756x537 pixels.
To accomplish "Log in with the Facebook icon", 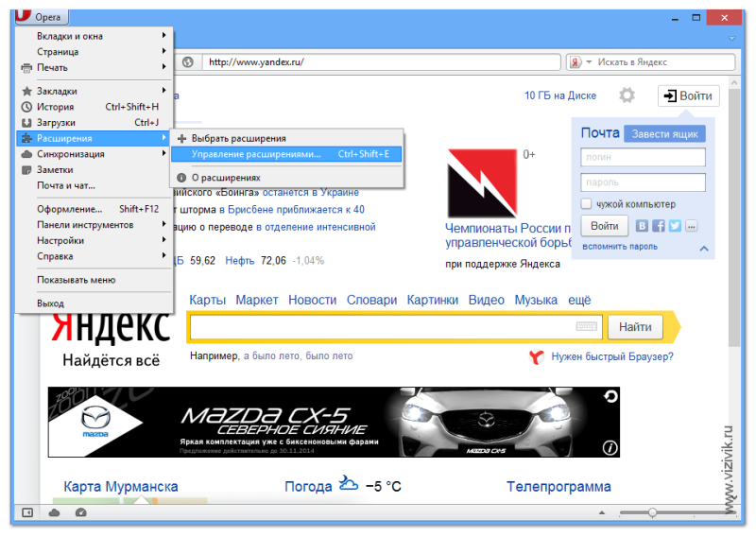I will pyautogui.click(x=658, y=226).
